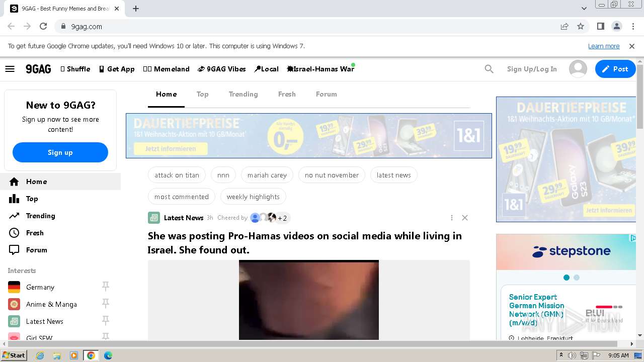Click the 9gag.com address bar
Screen dimensions: 644x362
pyautogui.click(x=307, y=26)
